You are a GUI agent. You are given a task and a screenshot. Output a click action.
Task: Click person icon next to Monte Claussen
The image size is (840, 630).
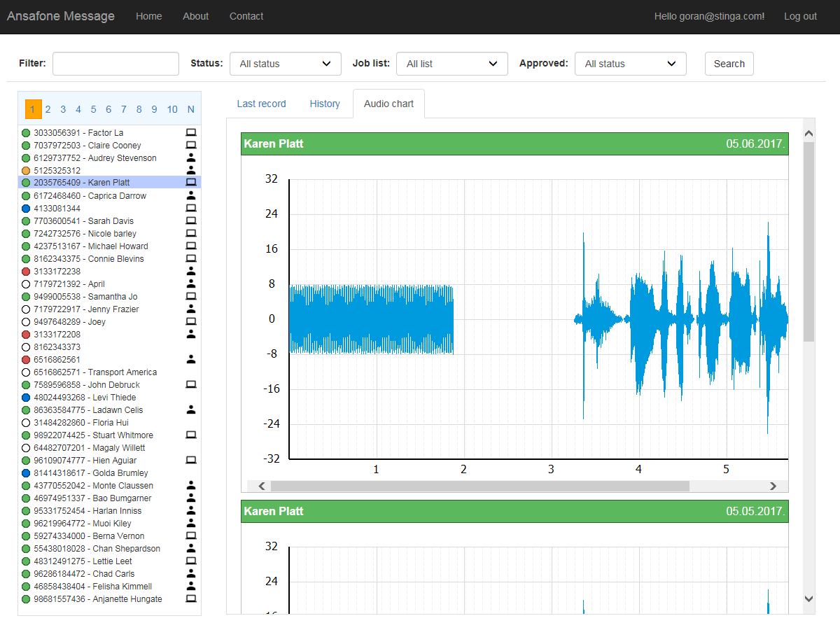[x=190, y=485]
